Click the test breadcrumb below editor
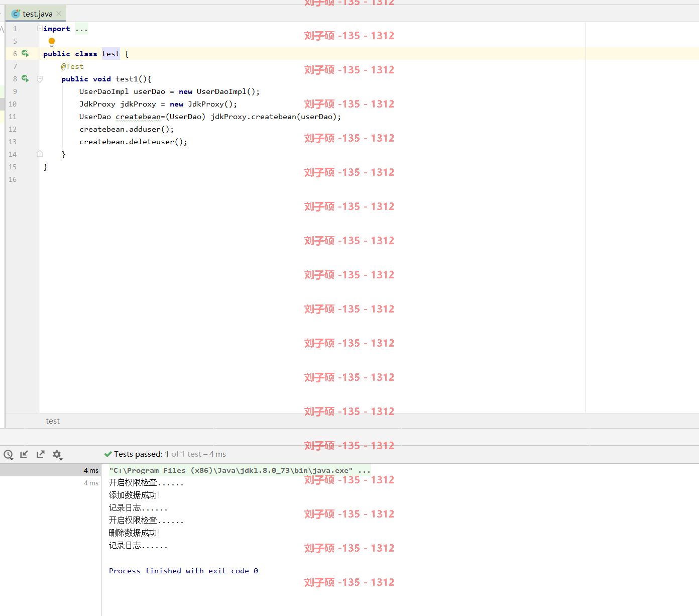 point(53,421)
